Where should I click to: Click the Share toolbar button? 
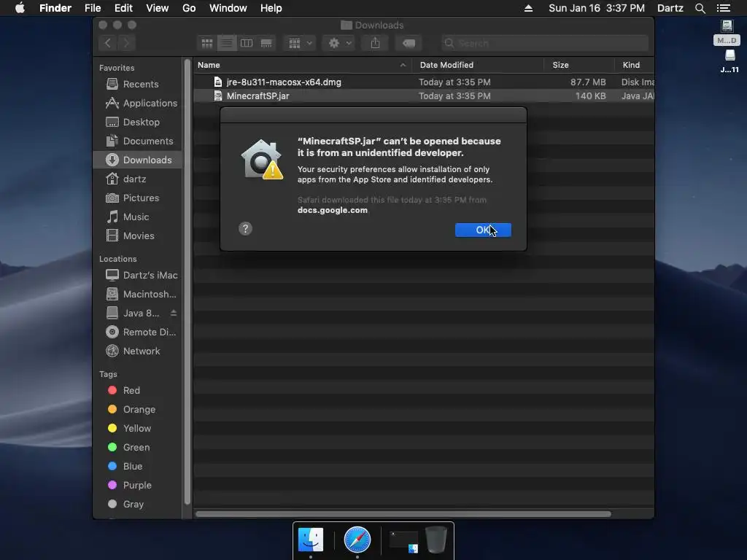376,43
